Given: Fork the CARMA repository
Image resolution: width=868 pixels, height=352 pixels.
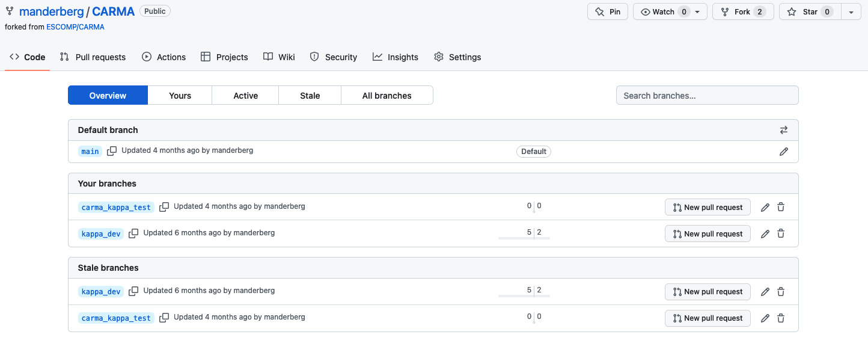Looking at the screenshot, I should click(739, 12).
